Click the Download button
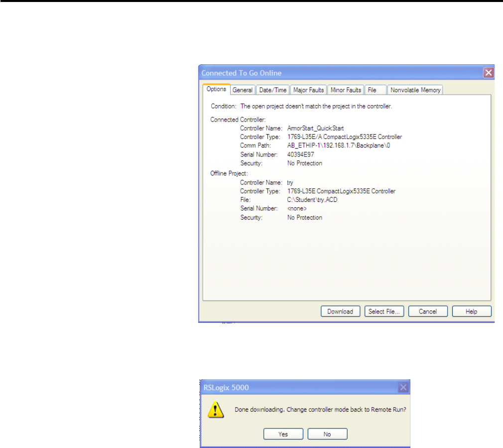Screen dimensions: 503x448 340,311
